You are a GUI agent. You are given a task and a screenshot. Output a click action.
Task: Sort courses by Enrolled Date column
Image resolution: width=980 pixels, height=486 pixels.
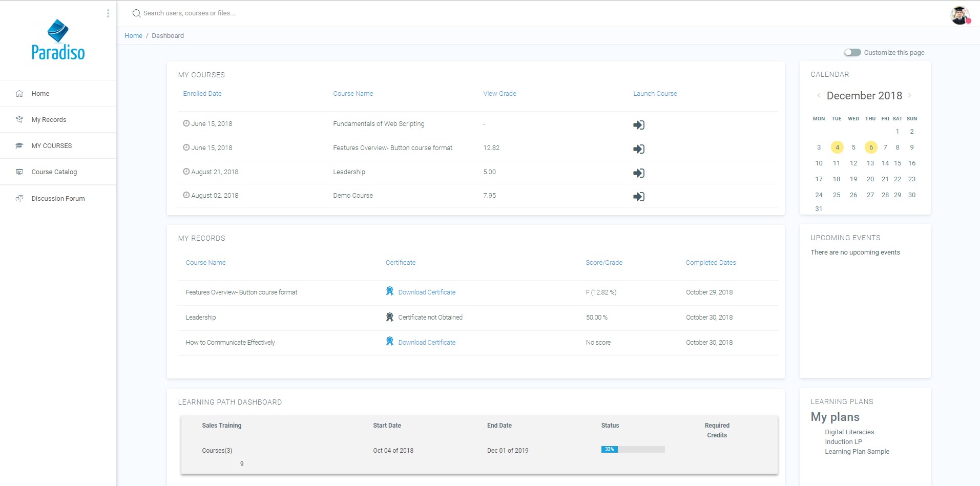click(202, 94)
